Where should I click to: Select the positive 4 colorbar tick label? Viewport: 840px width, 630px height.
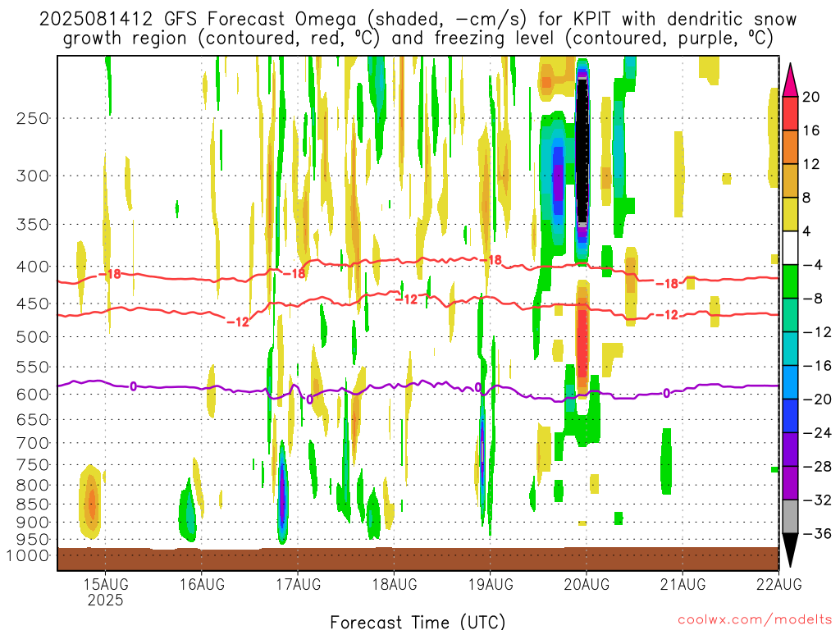[x=806, y=231]
